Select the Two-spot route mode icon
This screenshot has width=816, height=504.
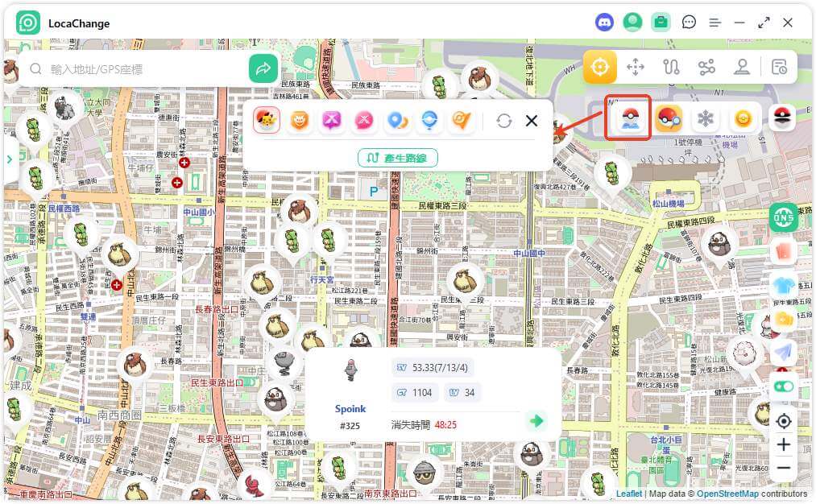(671, 67)
